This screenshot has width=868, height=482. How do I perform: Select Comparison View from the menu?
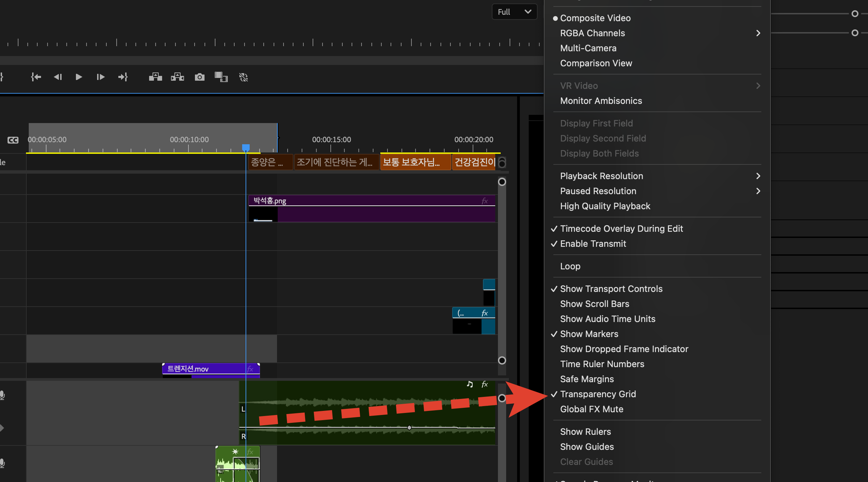pyautogui.click(x=596, y=63)
